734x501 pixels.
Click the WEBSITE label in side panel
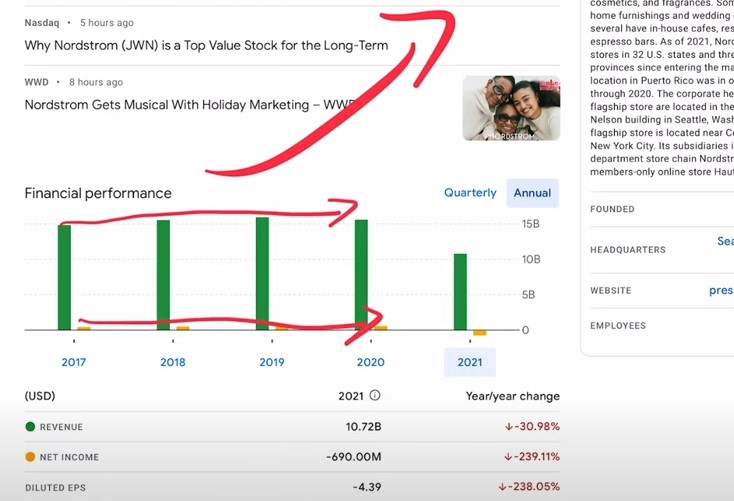pyautogui.click(x=610, y=290)
